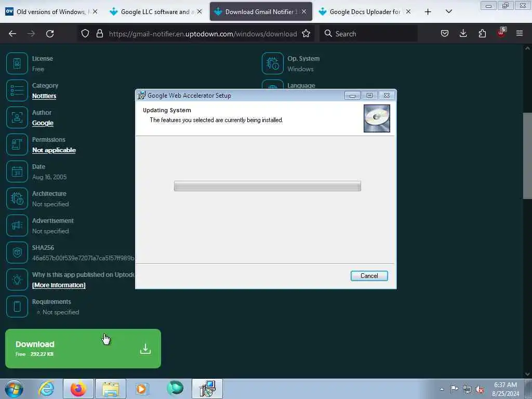Close the Google Docs Uploader tab
This screenshot has height=399, width=532.
(408, 11)
